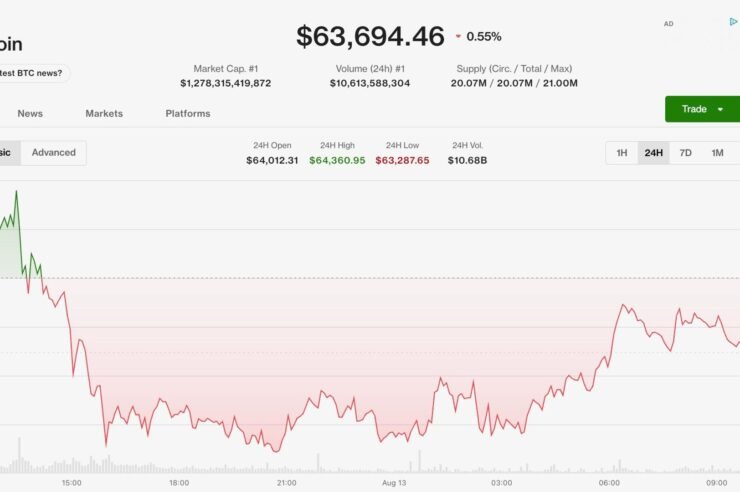Choose the 7D chart range
Screen dimensions: 740x492
pyautogui.click(x=685, y=153)
